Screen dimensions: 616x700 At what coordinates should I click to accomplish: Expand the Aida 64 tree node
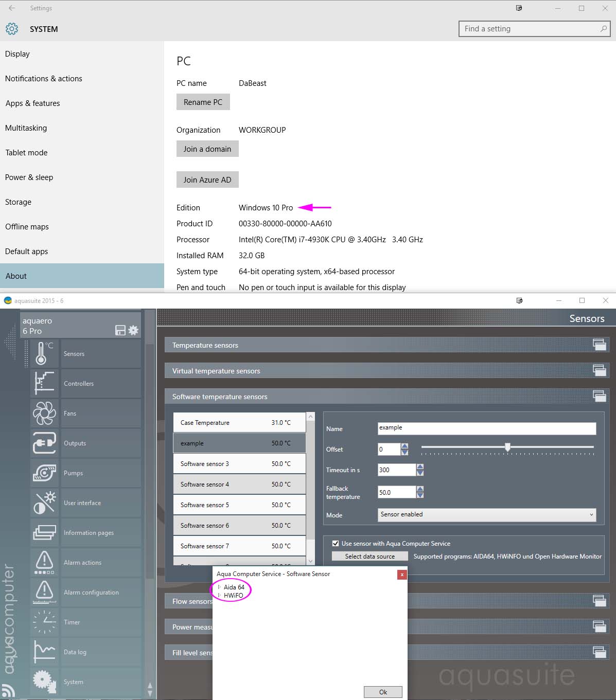coord(219,587)
